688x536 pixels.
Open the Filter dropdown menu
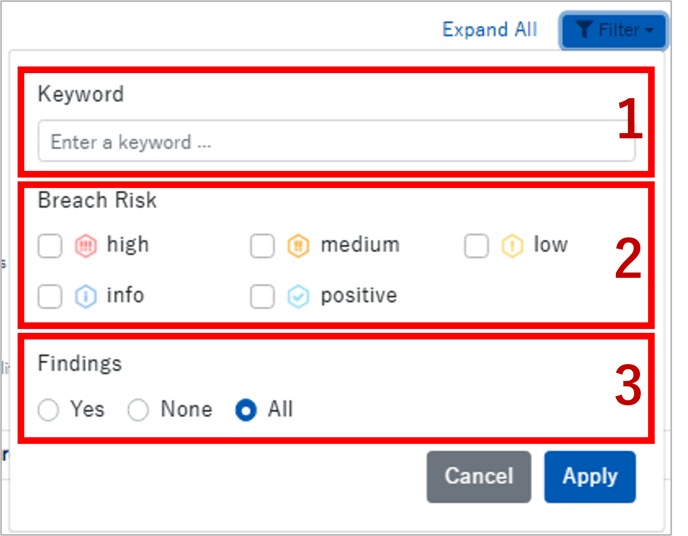[613, 31]
